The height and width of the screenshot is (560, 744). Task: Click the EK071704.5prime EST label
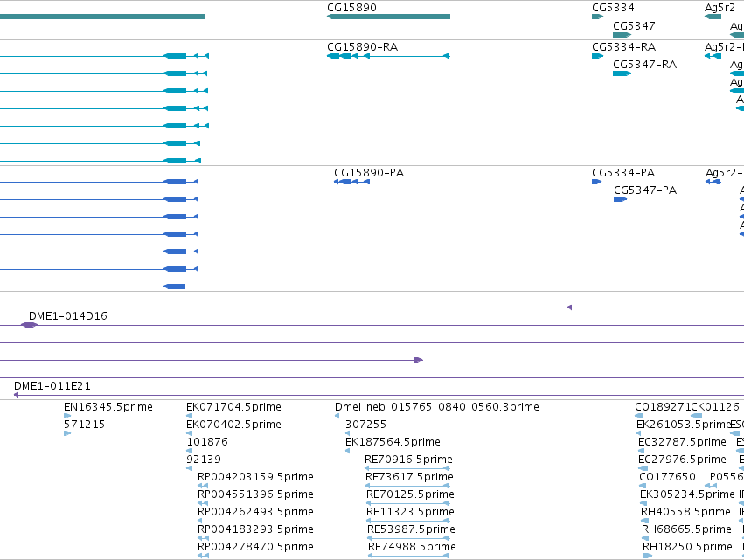click(233, 407)
